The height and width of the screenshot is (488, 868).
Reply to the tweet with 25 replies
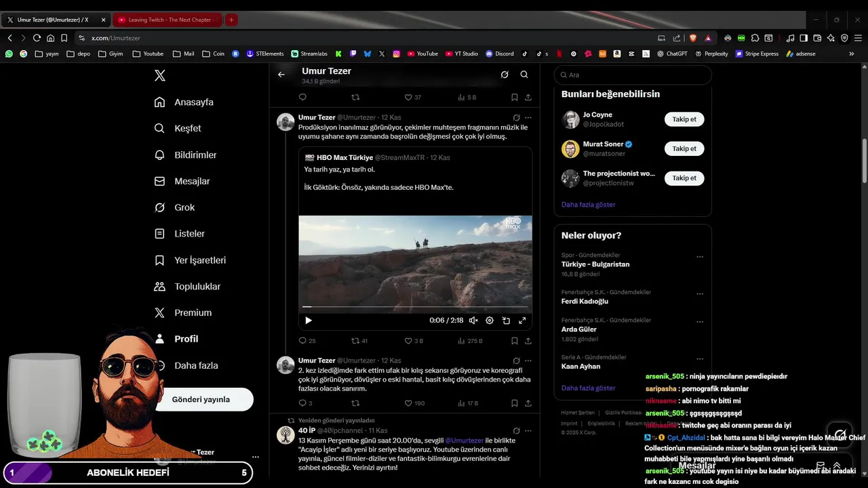click(307, 341)
